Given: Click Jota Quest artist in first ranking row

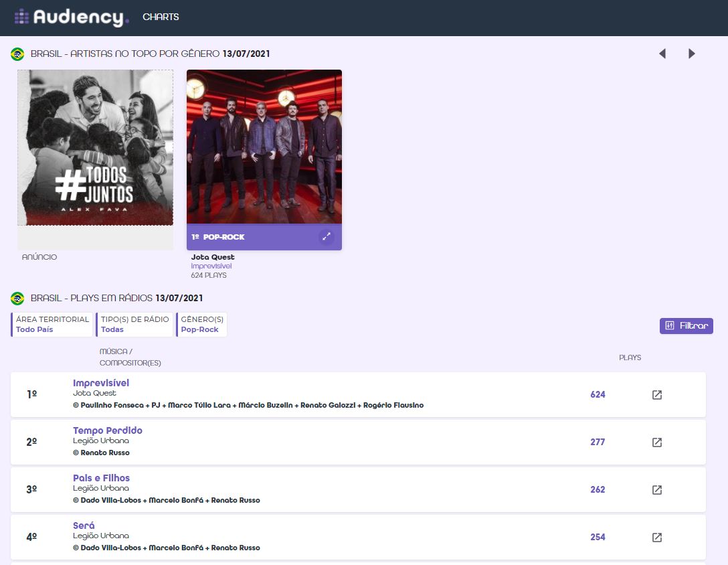Looking at the screenshot, I should 94,393.
